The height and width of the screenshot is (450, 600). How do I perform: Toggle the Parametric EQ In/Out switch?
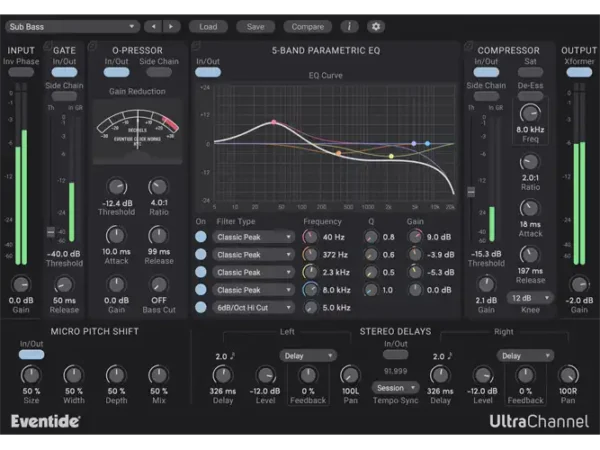click(208, 72)
